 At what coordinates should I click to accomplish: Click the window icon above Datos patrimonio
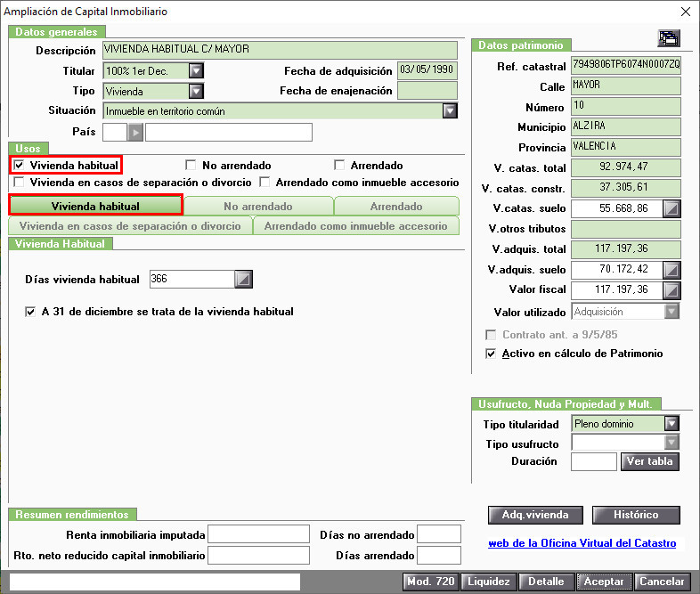point(669,38)
